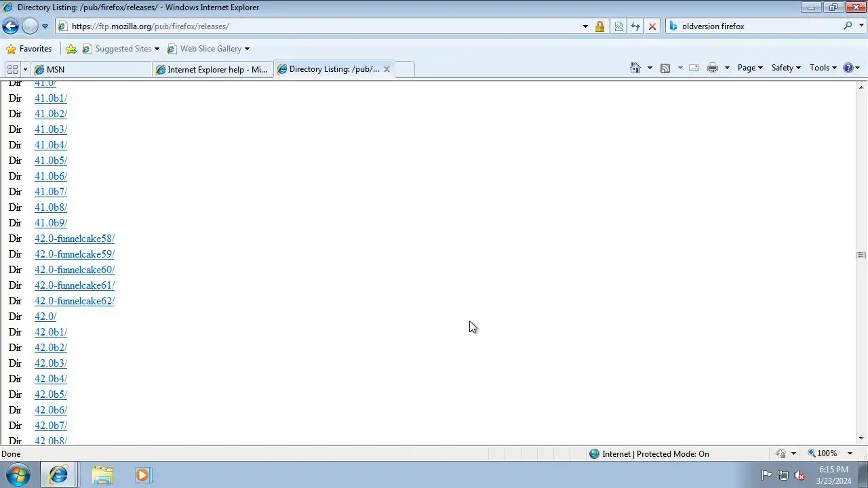The image size is (868, 488).
Task: Select the Directory Listing tab
Action: coord(328,69)
